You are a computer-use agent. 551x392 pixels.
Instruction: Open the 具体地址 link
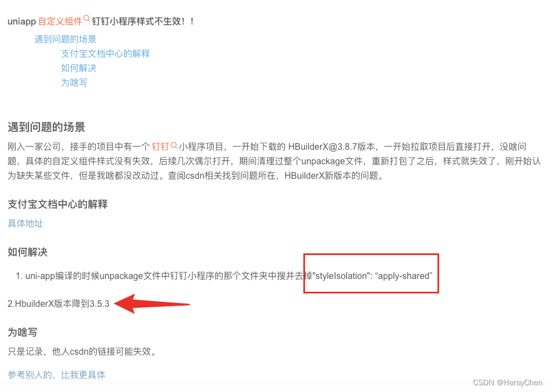(25, 223)
